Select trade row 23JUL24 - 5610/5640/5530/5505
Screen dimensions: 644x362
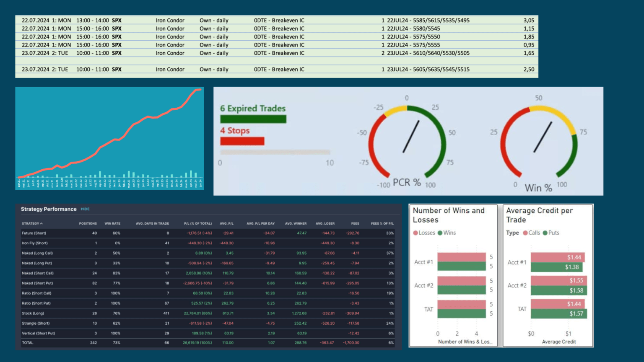click(277, 53)
